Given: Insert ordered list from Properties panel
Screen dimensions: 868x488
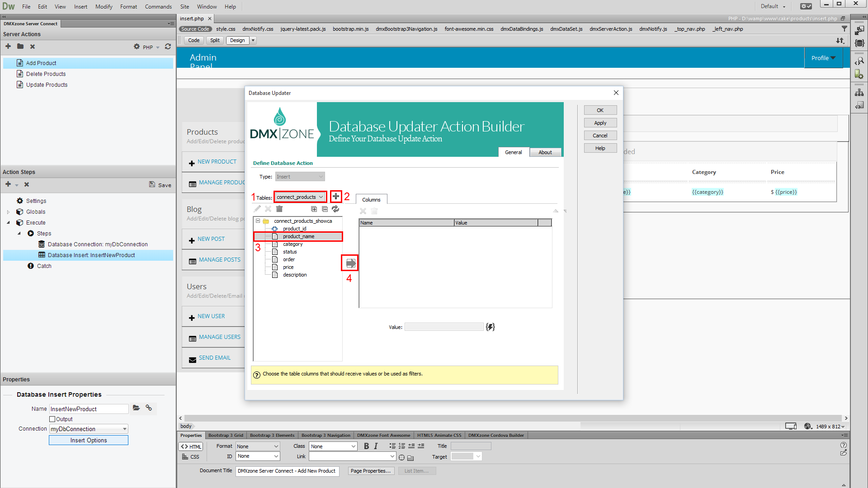Looking at the screenshot, I should coord(402,446).
